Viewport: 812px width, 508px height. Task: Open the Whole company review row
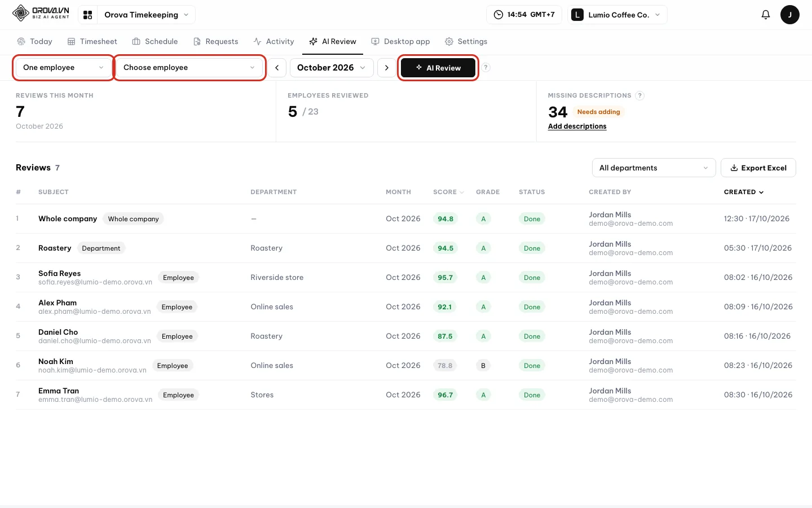pos(406,219)
